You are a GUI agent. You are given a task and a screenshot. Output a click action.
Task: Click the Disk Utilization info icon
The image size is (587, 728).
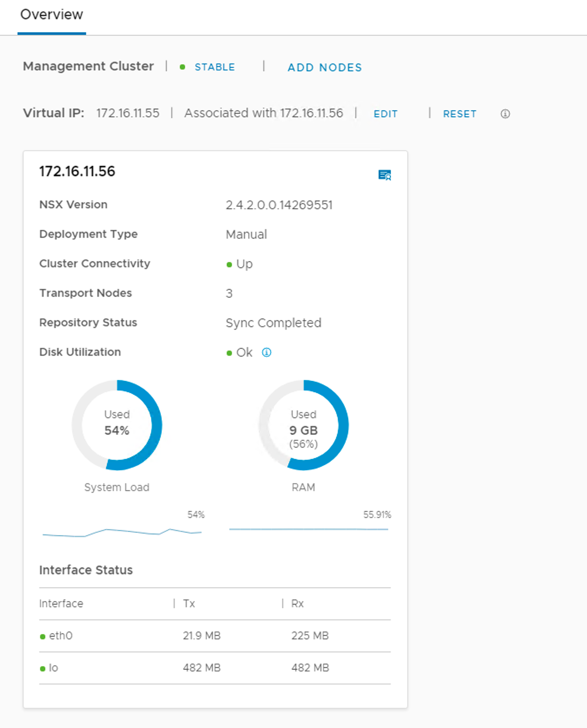click(x=267, y=352)
